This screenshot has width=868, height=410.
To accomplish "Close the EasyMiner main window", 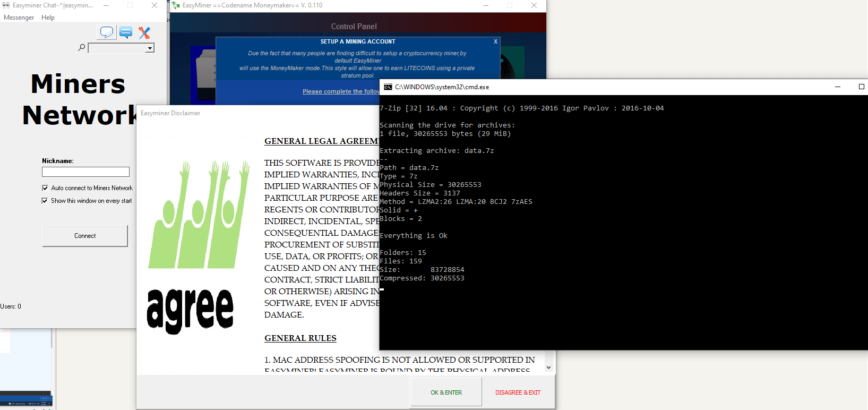I will coord(534,5).
